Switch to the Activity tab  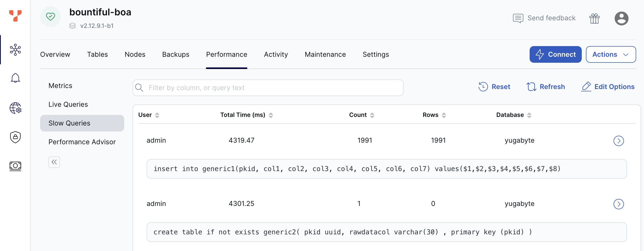[276, 54]
